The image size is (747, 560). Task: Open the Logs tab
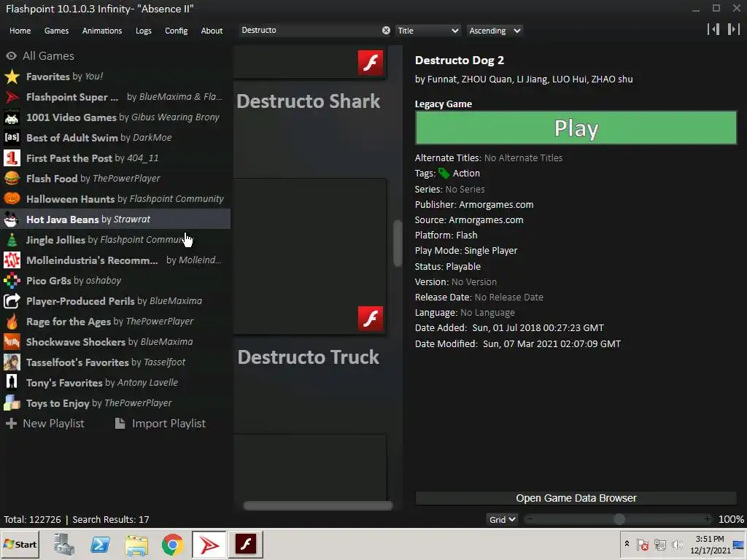144,31
